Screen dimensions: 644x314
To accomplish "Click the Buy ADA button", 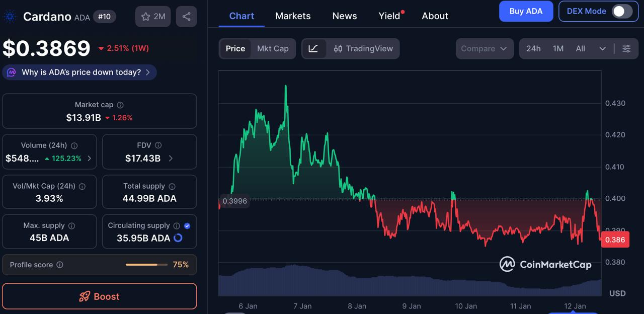I will (526, 11).
